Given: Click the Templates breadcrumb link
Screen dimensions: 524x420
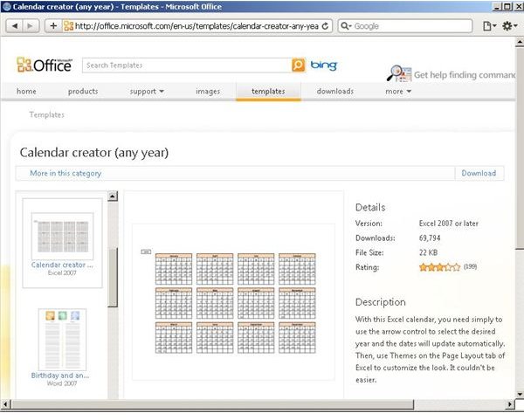Looking at the screenshot, I should pyautogui.click(x=47, y=114).
